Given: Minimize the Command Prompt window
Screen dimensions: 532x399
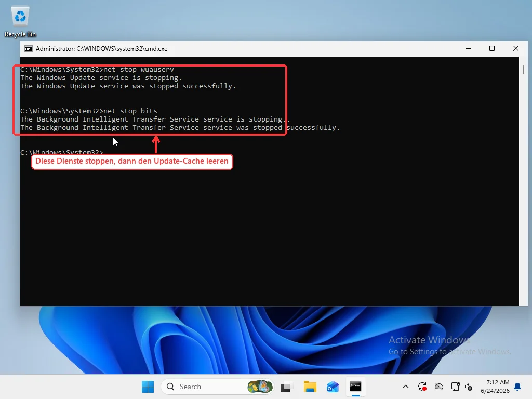Looking at the screenshot, I should click(469, 48).
